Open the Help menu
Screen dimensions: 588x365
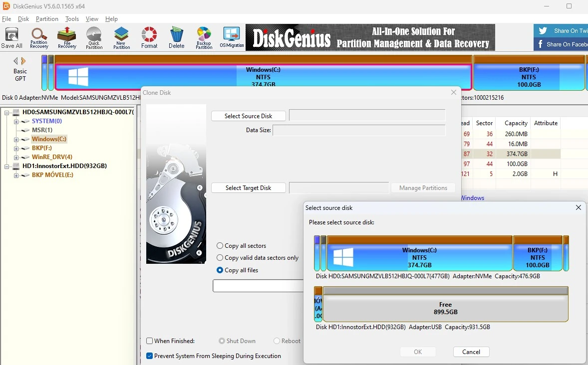(x=111, y=19)
